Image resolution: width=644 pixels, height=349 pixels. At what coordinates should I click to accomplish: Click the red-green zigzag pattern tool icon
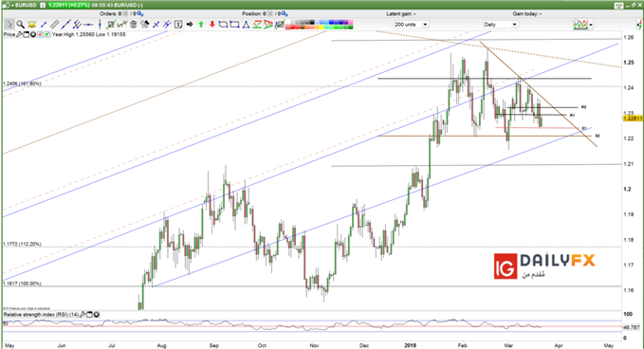pyautogui.click(x=257, y=25)
